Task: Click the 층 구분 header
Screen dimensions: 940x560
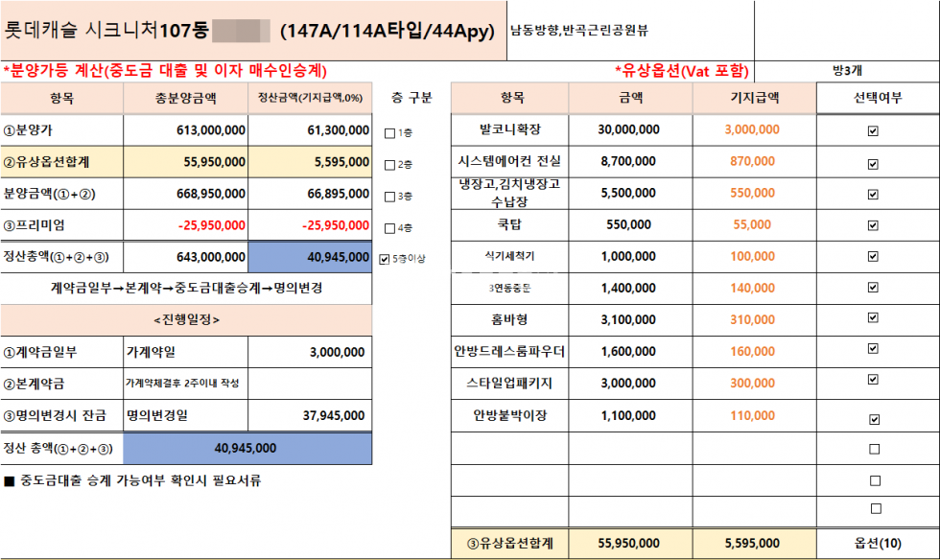Action: coord(411,98)
